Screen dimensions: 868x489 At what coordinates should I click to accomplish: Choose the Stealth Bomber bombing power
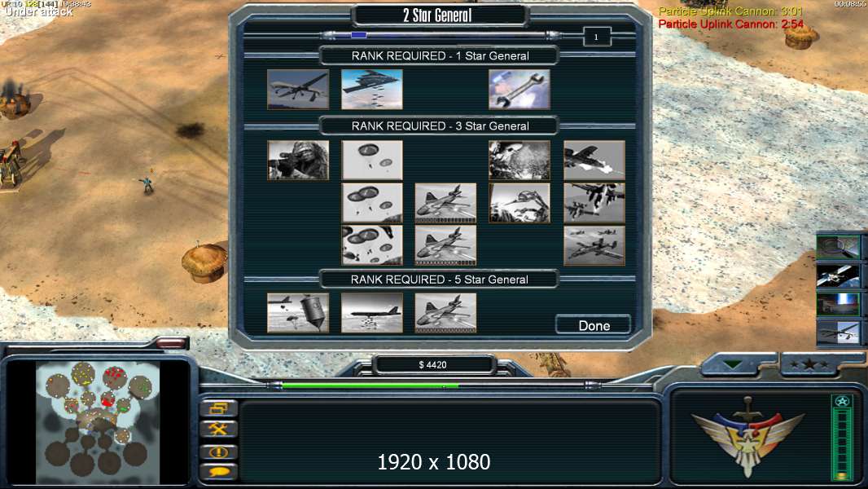click(x=372, y=89)
